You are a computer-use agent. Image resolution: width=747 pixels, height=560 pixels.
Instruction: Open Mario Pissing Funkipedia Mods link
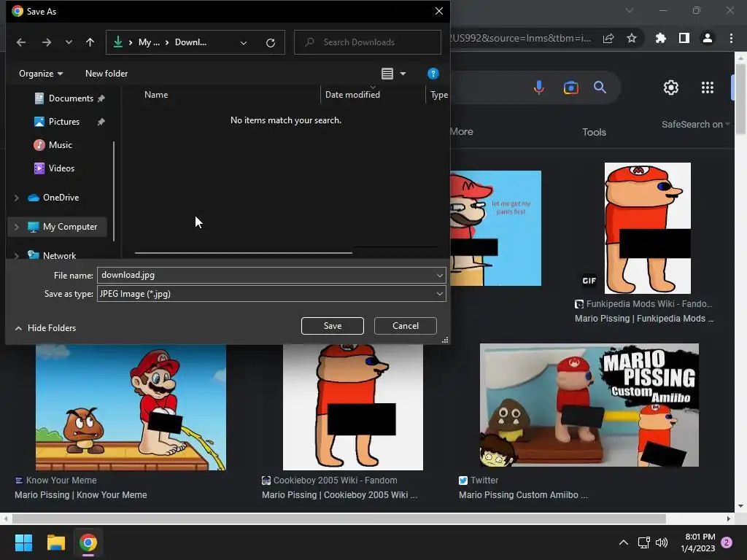pos(644,319)
